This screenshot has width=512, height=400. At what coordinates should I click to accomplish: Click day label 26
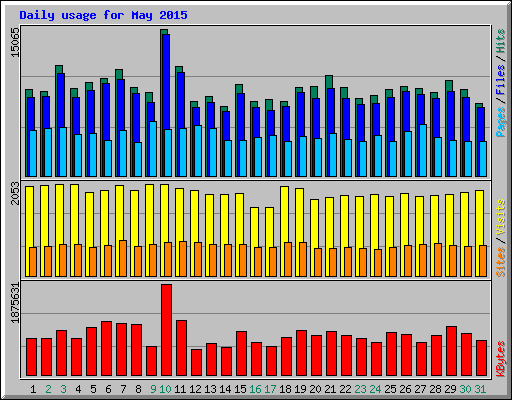click(x=405, y=389)
